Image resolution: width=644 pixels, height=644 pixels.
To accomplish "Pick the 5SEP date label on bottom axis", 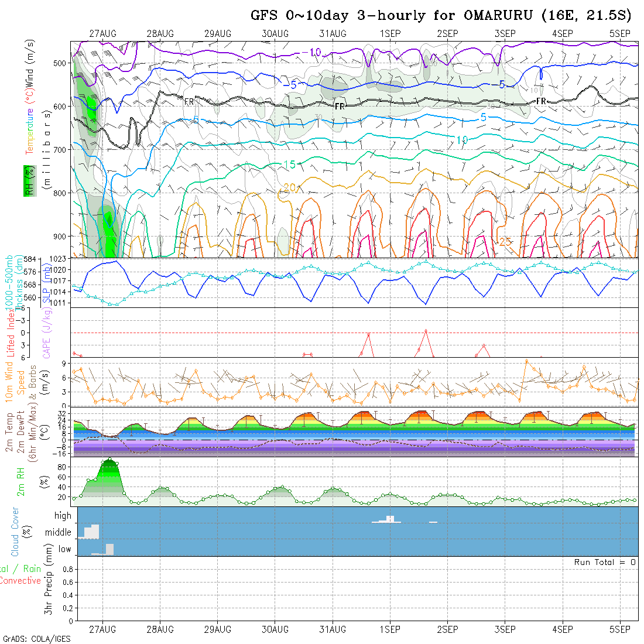I will (620, 629).
